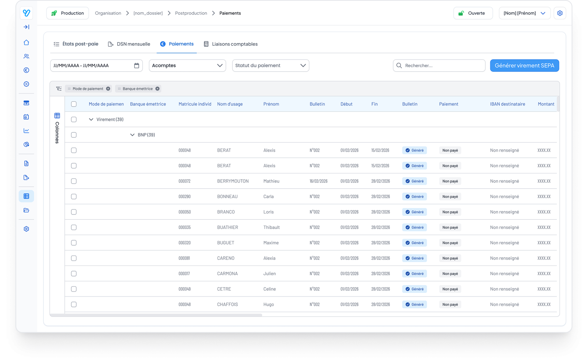Open the employees people icon in sidebar
Image resolution: width=588 pixels, height=364 pixels.
pyautogui.click(x=26, y=56)
